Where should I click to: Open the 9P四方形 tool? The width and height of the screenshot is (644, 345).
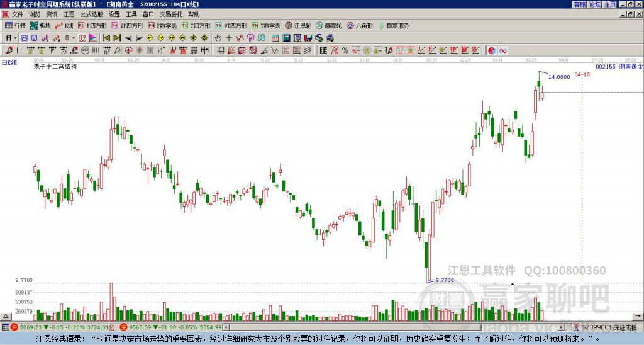[x=127, y=25]
